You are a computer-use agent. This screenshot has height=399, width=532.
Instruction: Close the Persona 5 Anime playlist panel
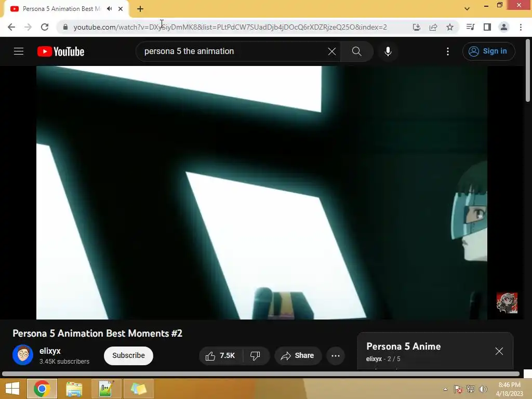pyautogui.click(x=499, y=351)
